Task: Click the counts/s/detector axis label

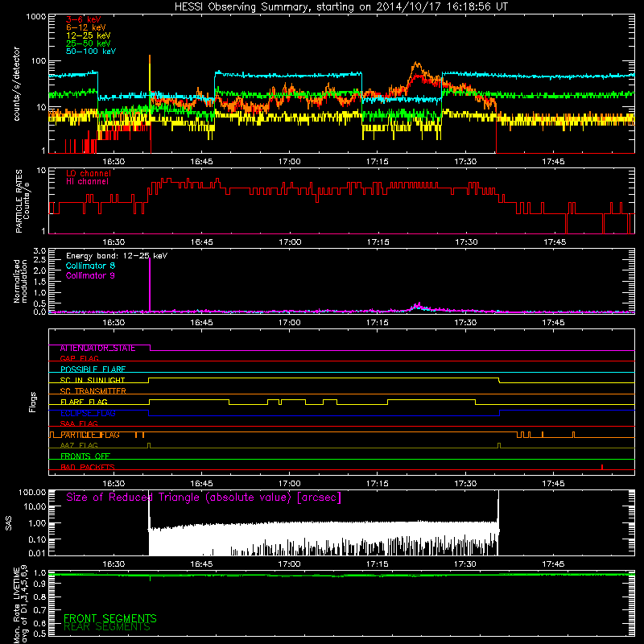Action: [x=16, y=84]
